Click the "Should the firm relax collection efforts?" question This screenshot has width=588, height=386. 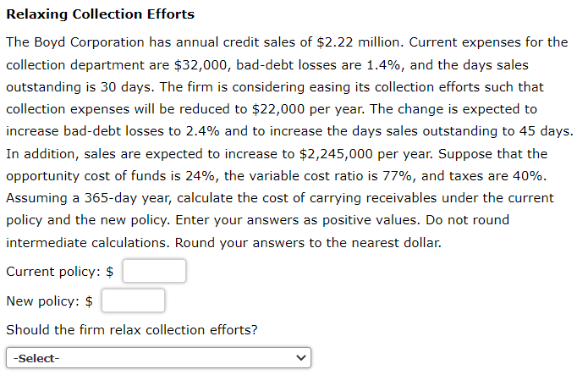tap(132, 330)
